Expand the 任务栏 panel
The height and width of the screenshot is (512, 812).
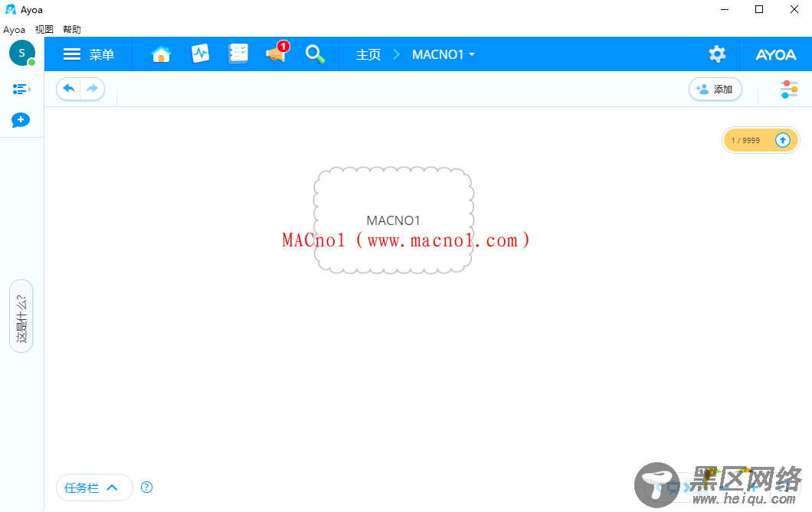tap(94, 488)
